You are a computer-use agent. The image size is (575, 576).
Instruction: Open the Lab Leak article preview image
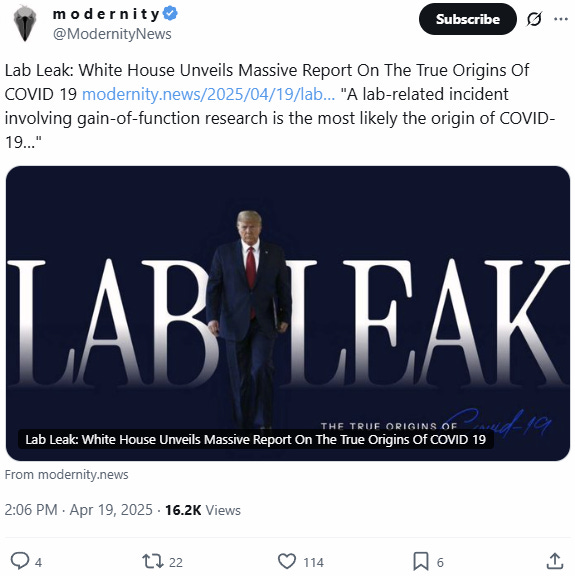288,313
